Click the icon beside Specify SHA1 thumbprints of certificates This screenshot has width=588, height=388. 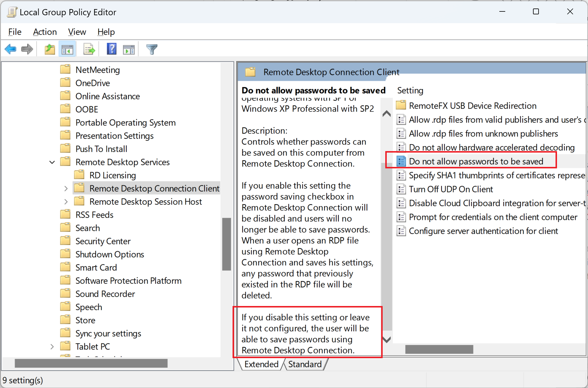(401, 175)
